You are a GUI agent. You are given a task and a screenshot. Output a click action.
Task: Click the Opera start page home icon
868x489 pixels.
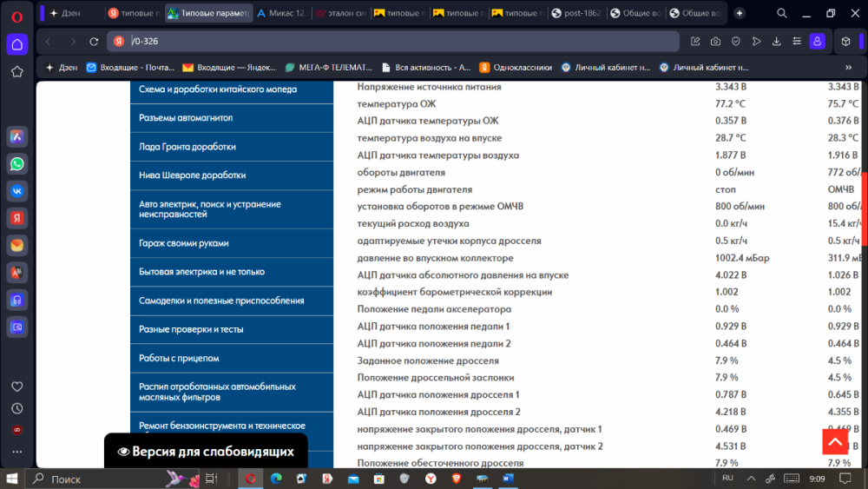(17, 44)
